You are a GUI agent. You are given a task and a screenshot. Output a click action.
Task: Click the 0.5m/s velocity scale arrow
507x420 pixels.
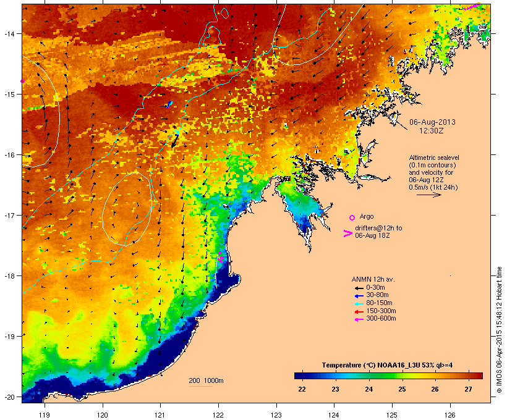coord(428,195)
